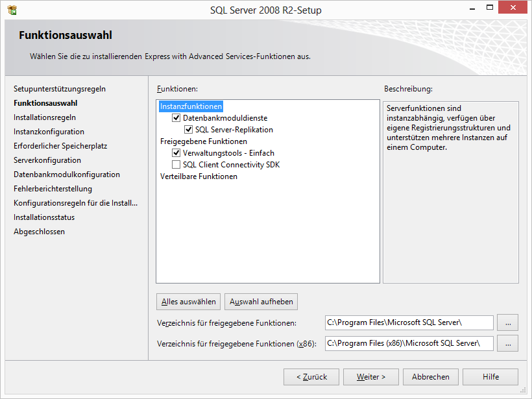Select Konfigurationsregeln für die Install... step
The width and height of the screenshot is (532, 399).
pos(75,203)
